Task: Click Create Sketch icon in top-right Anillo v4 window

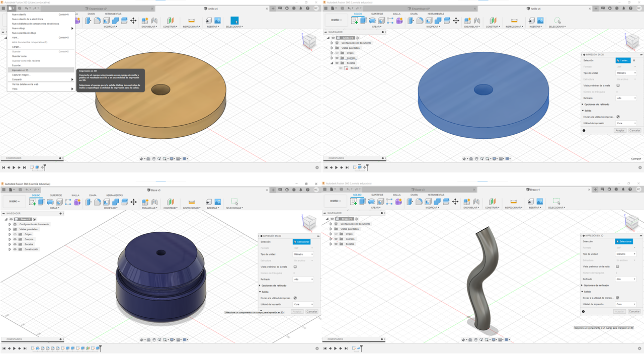Action: [x=355, y=21]
